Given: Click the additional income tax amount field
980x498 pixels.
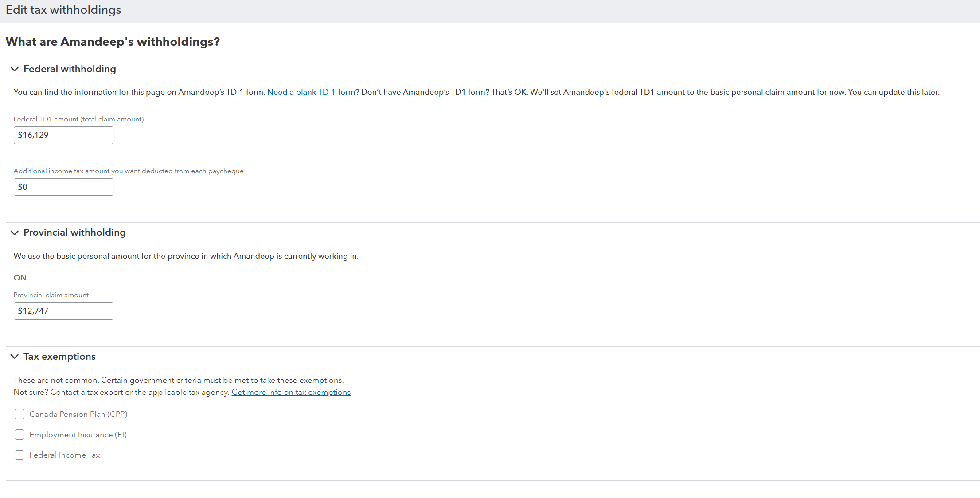Looking at the screenshot, I should [x=63, y=187].
